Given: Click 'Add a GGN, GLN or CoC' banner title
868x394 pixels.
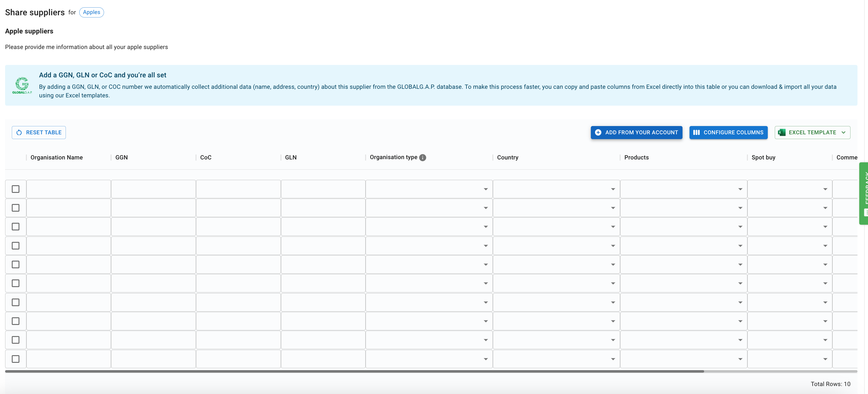Looking at the screenshot, I should click(102, 75).
